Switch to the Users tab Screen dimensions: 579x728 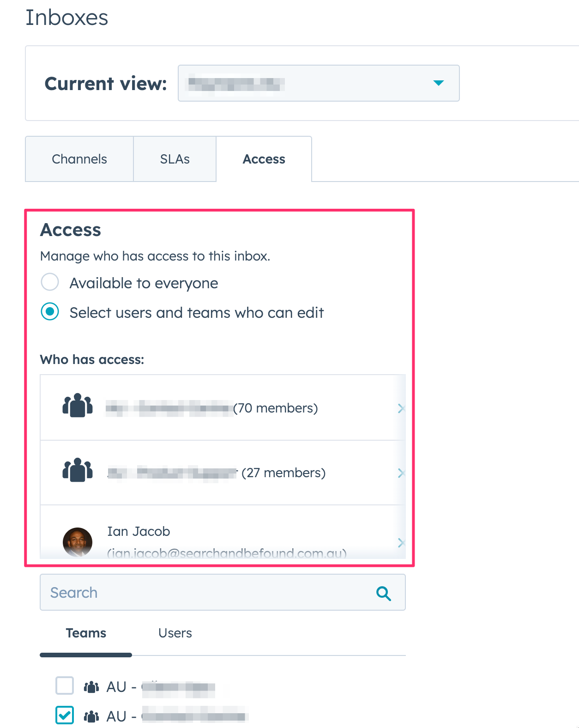coord(175,633)
